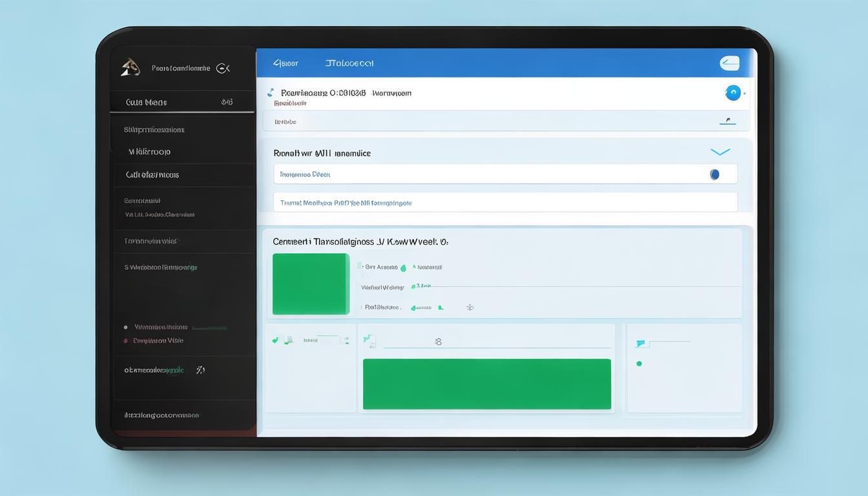Collapse the small arrow in the light bar row
Image resolution: width=868 pixels, height=496 pixels.
click(x=727, y=121)
